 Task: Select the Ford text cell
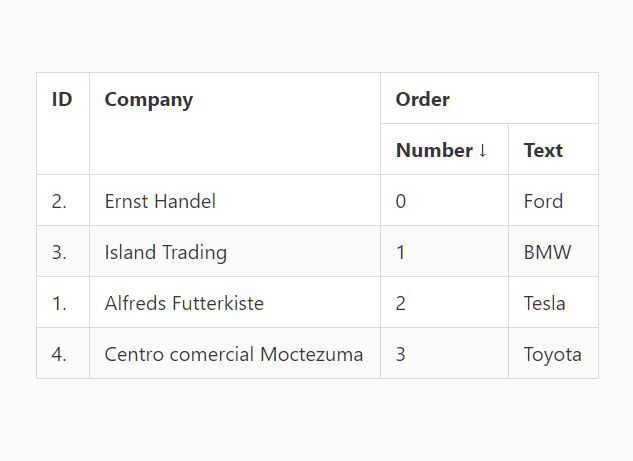coord(543,201)
